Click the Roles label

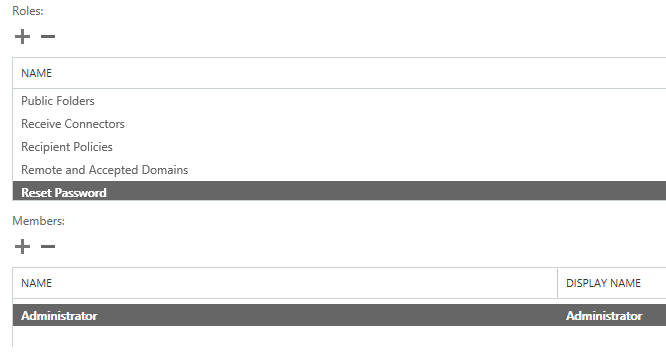(x=28, y=11)
